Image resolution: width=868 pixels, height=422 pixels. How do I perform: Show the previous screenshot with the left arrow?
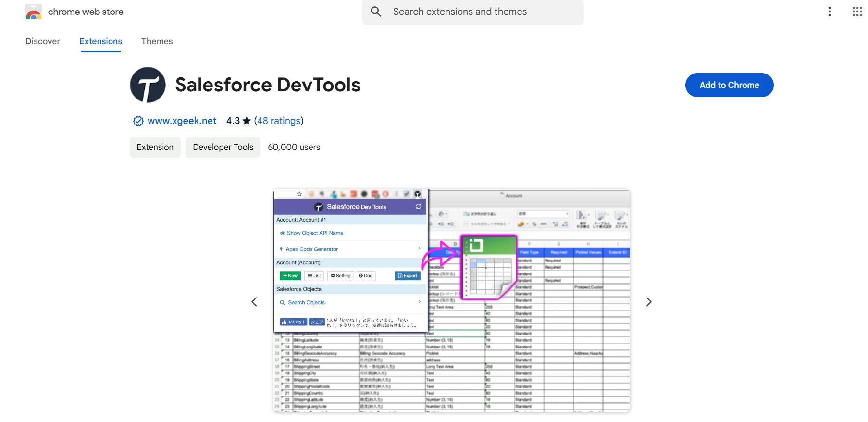coord(254,302)
